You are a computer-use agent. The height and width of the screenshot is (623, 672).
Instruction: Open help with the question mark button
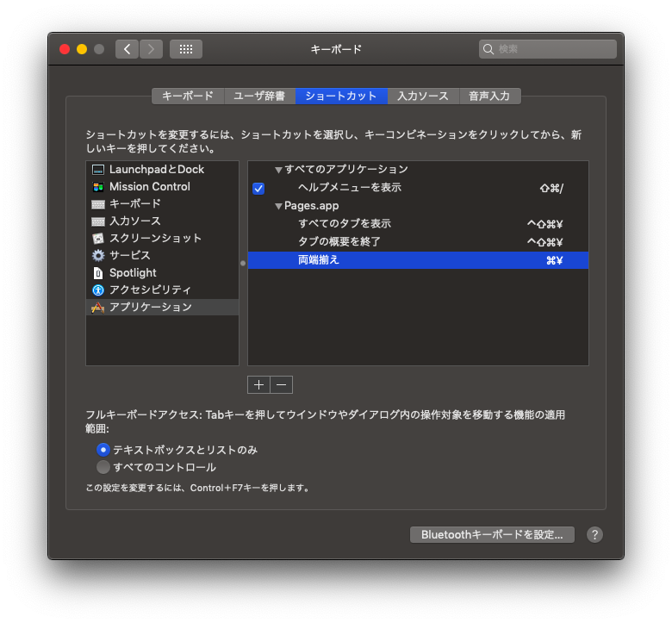tap(594, 534)
